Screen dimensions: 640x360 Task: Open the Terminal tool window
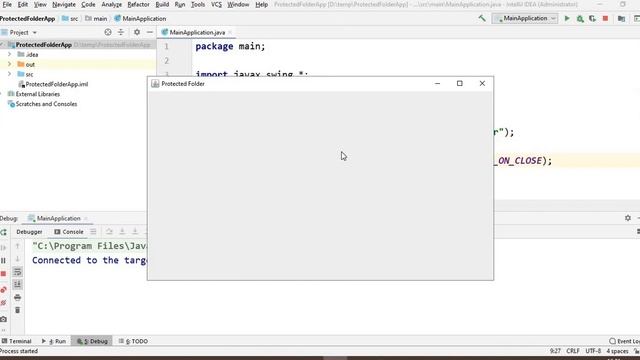coord(16,341)
